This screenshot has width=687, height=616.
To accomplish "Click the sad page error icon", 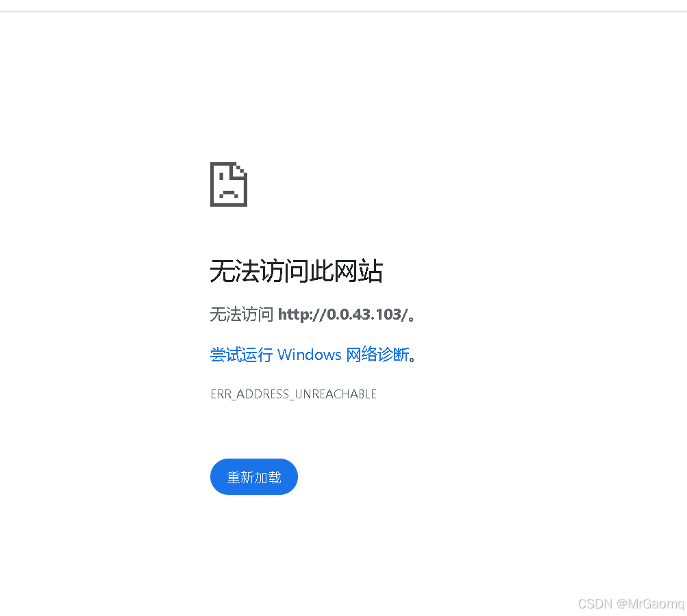I will point(229,184).
